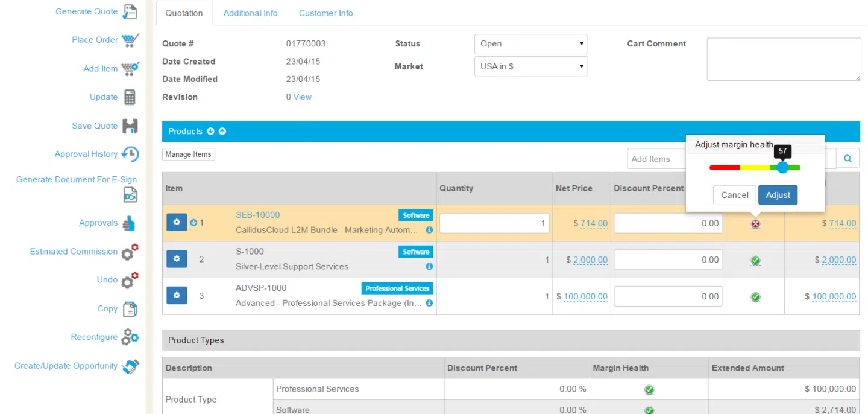Open the Status dropdown showing Open
The width and height of the screenshot is (868, 414).
coord(530,43)
